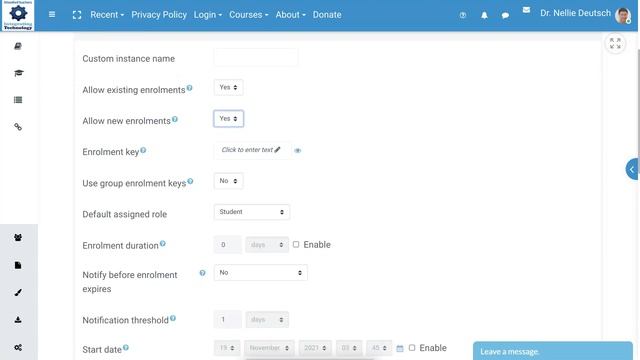The height and width of the screenshot is (360, 640).
Task: Click the Custom instance name field
Action: click(x=256, y=58)
